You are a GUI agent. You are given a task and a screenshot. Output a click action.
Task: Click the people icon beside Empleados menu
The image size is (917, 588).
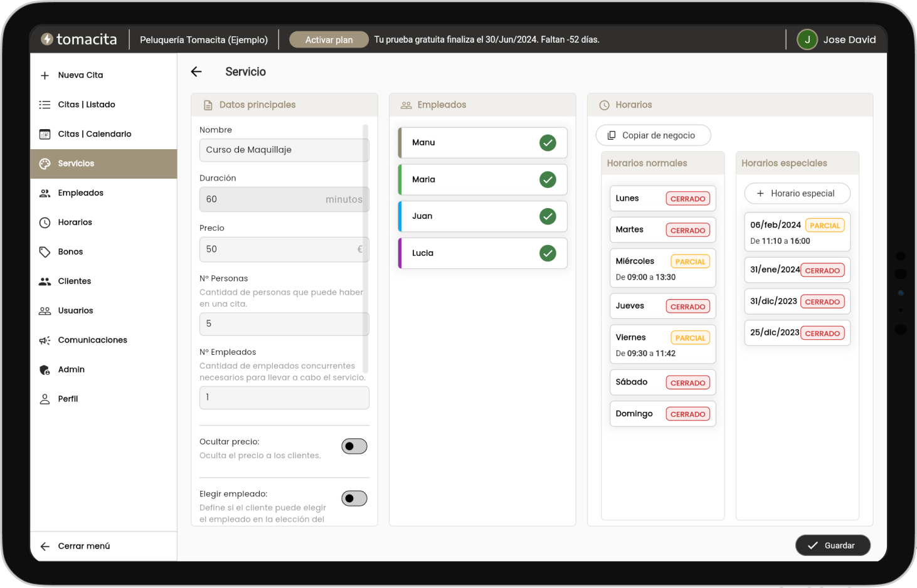tap(45, 193)
